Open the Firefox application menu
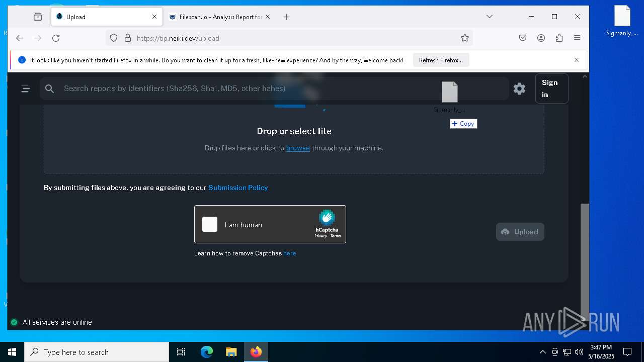This screenshot has height=362, width=644. point(577,38)
